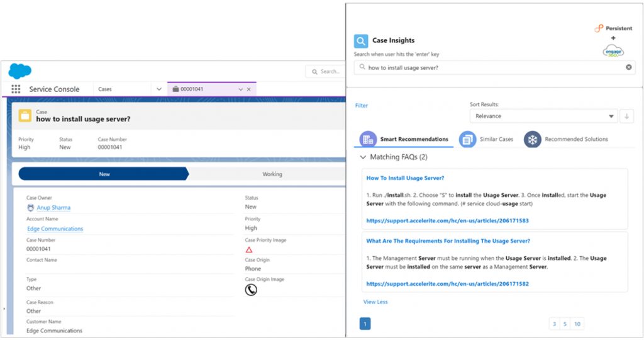Click the View Less link
The image size is (644, 340).
coord(375,302)
